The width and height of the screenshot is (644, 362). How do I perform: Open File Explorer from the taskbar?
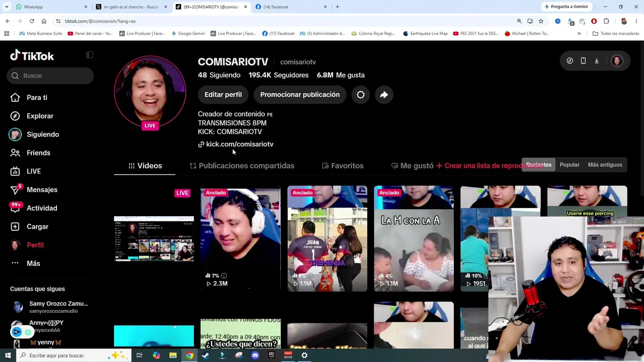[173, 355]
